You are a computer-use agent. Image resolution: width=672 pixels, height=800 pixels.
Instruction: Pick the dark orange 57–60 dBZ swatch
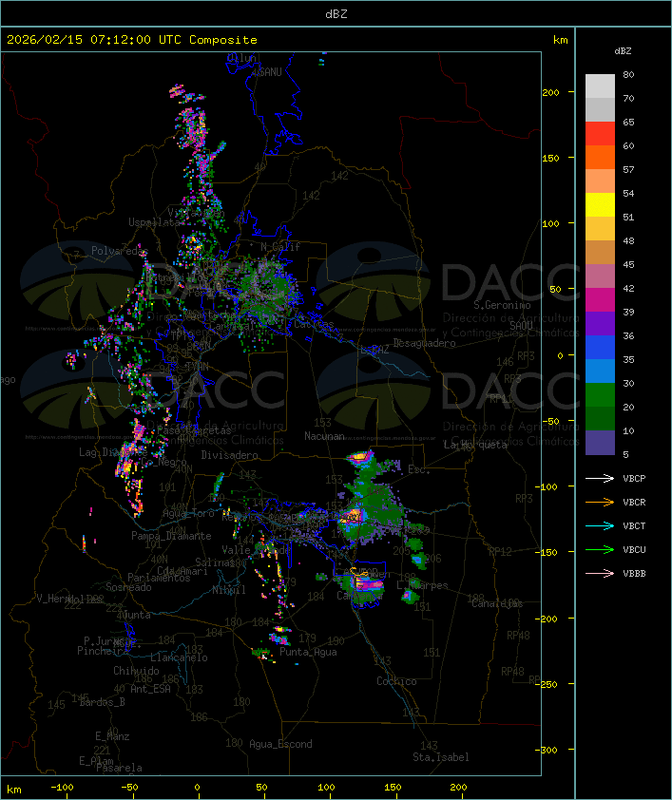pyautogui.click(x=600, y=157)
